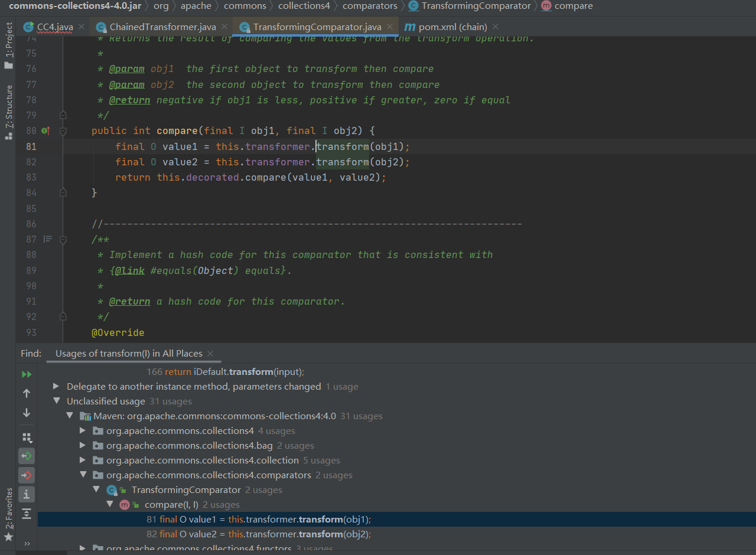Click the compare method icon in tree
The width and height of the screenshot is (756, 555).
click(x=125, y=505)
